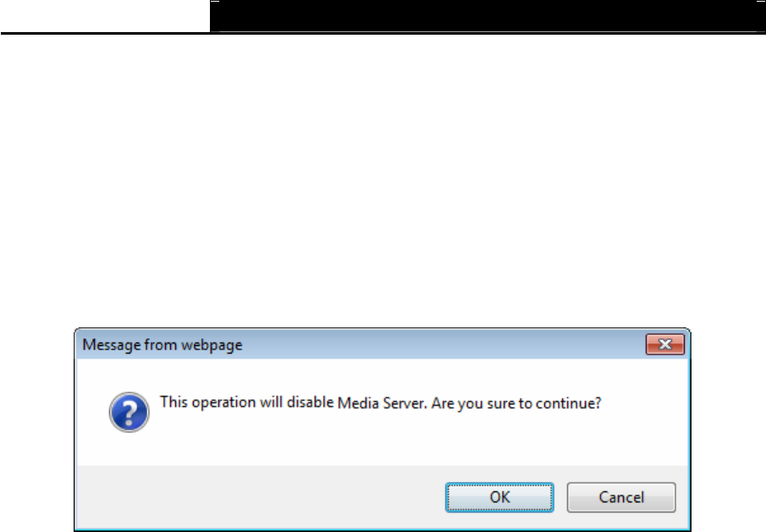Click the white dialog area right of the message
This screenshot has height=532, width=766.
coord(644,403)
